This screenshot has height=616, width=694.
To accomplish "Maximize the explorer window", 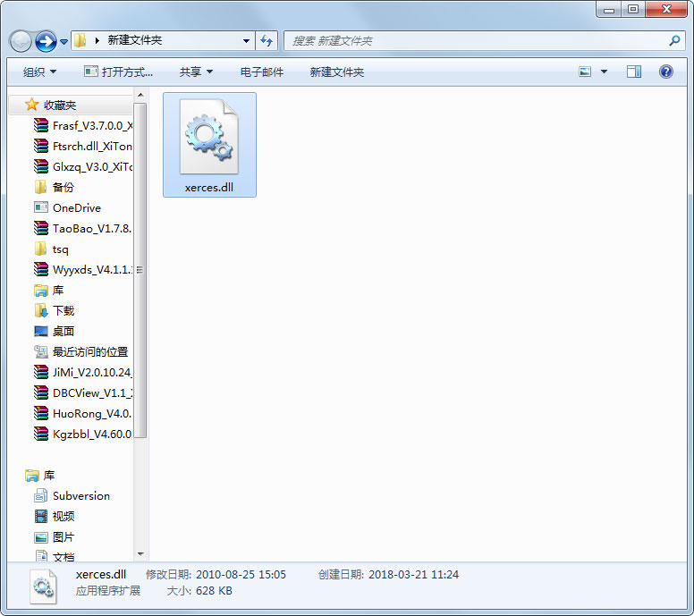I will pyautogui.click(x=633, y=9).
